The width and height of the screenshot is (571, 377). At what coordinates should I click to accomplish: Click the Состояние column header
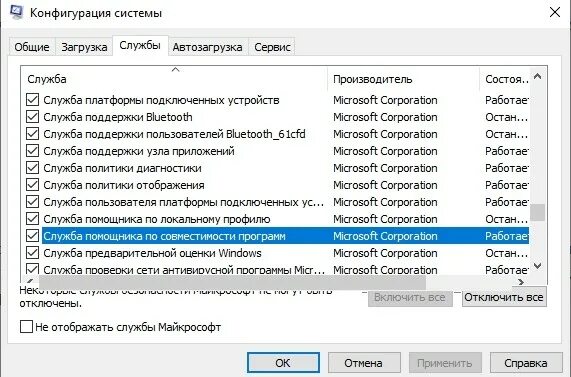pyautogui.click(x=505, y=79)
